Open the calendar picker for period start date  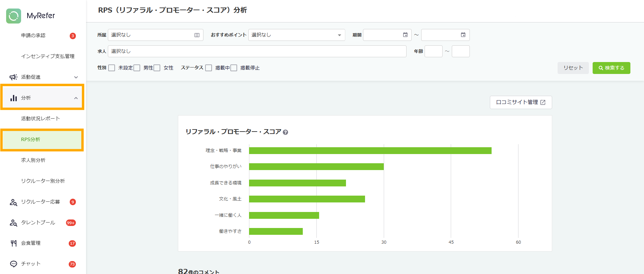click(x=405, y=35)
